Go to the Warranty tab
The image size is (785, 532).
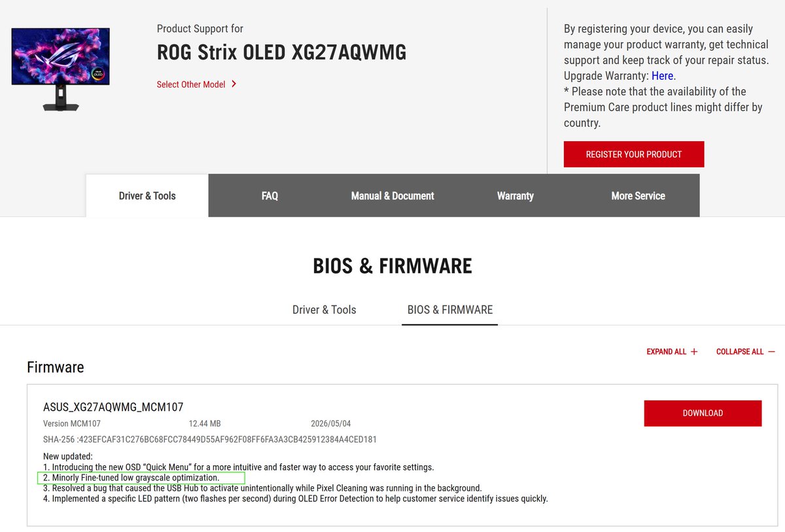pyautogui.click(x=515, y=196)
